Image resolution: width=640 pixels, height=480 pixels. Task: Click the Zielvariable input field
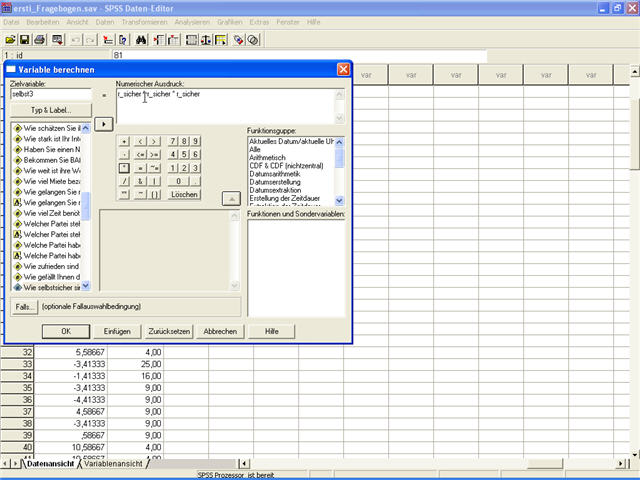click(x=50, y=94)
